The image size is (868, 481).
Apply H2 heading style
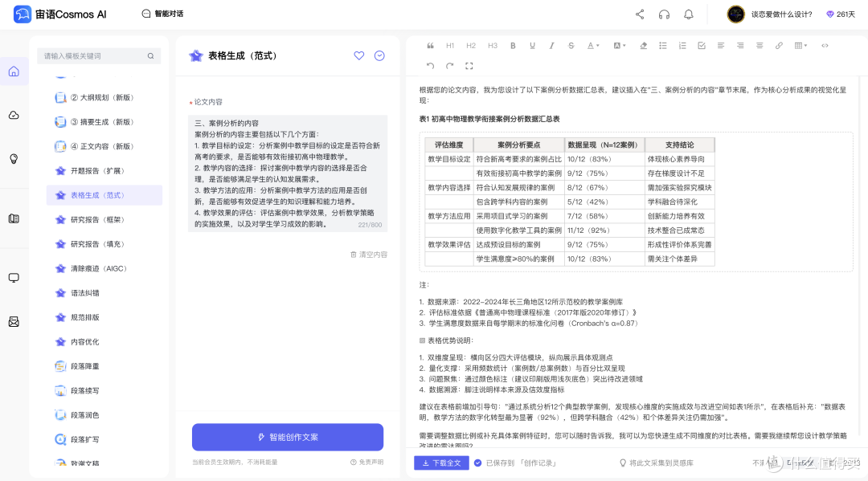pyautogui.click(x=471, y=46)
